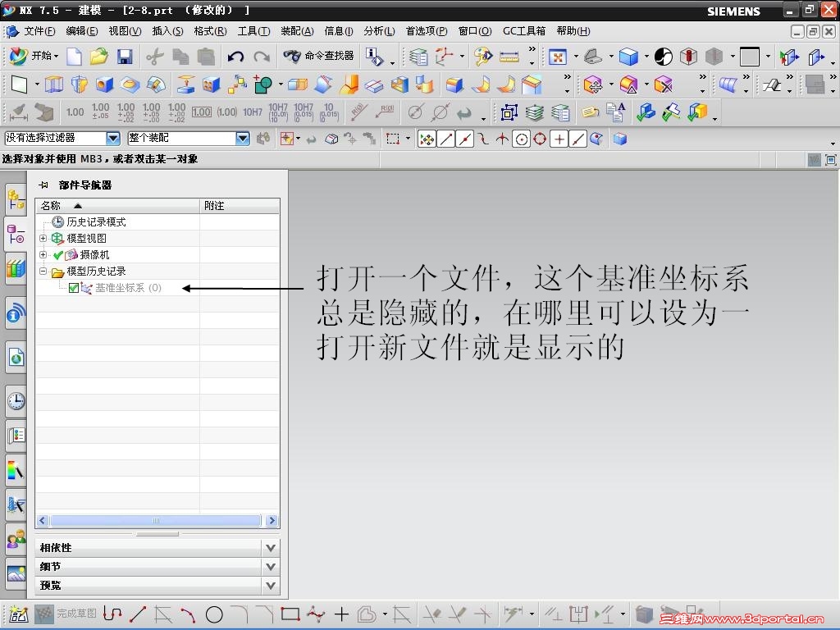840x630 pixels.
Task: Open the HD3D tools sidebar tab
Action: [x=16, y=313]
